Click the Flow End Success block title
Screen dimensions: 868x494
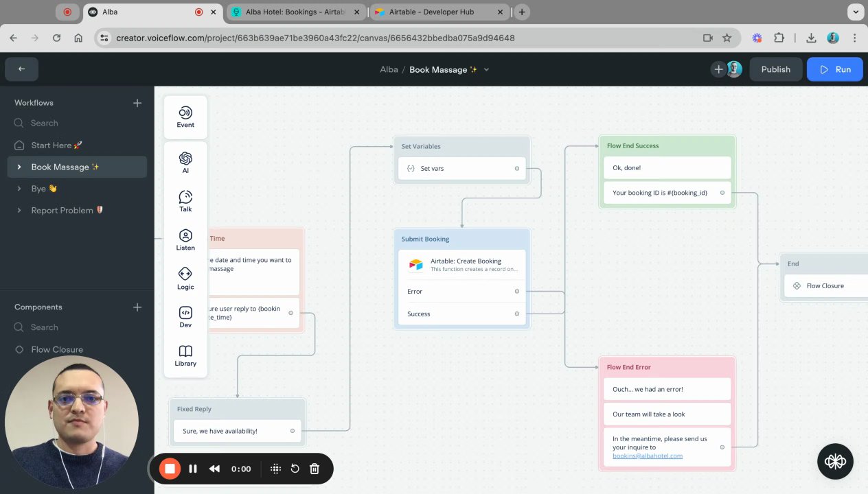pos(632,146)
